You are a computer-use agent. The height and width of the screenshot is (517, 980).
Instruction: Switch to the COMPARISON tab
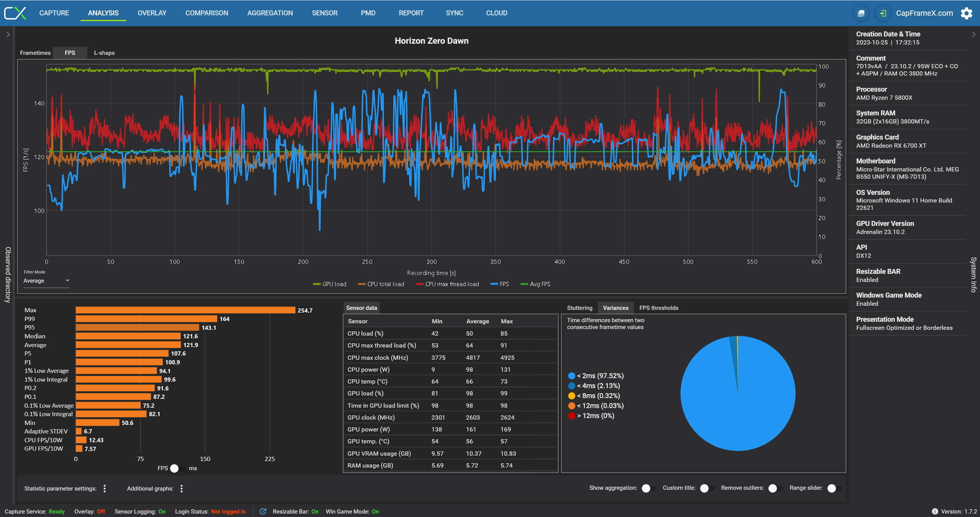point(207,13)
